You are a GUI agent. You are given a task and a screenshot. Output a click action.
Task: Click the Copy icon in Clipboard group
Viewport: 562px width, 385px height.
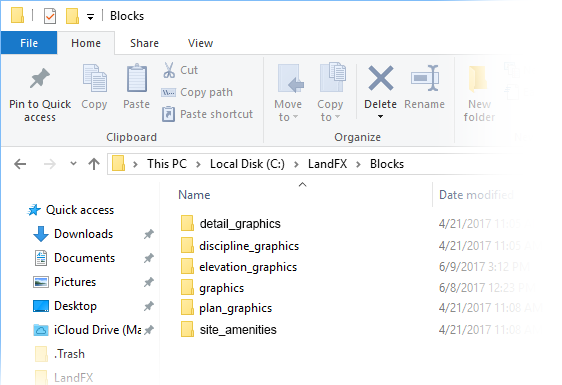(95, 78)
